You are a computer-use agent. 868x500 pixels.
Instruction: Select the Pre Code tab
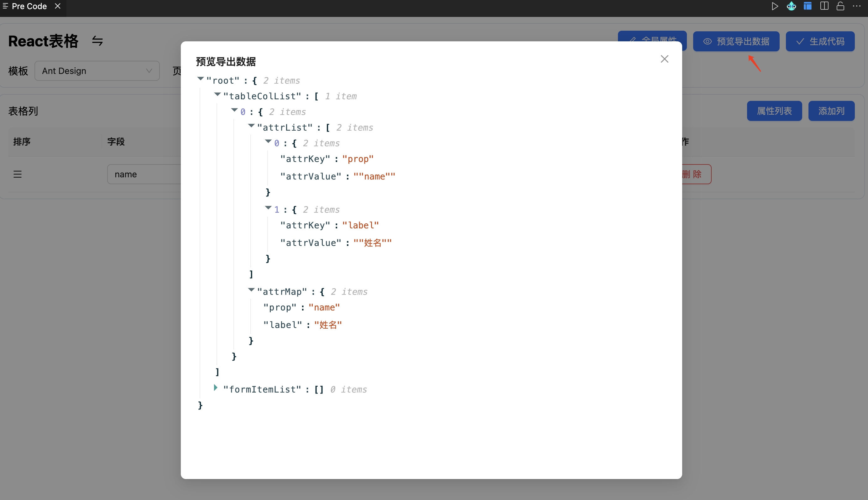[29, 6]
